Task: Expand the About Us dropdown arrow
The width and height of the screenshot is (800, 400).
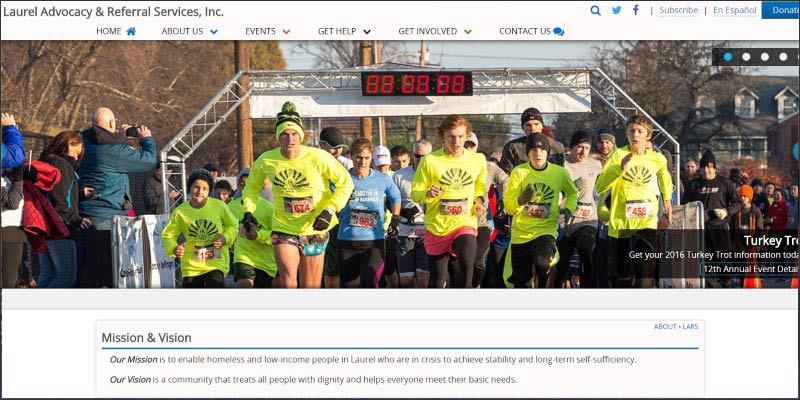Action: click(x=214, y=32)
